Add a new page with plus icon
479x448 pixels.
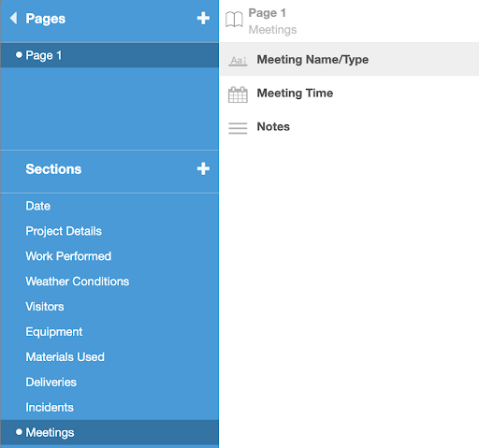[x=203, y=18]
